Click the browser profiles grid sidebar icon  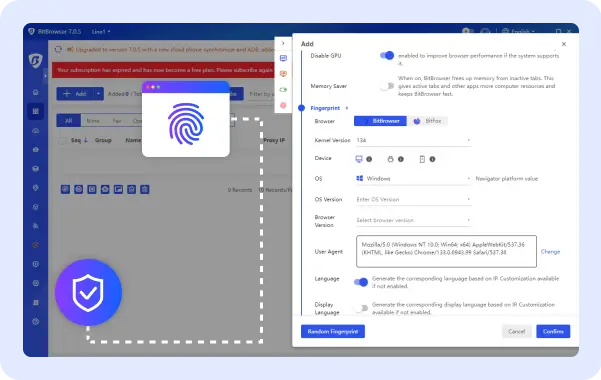(x=36, y=111)
